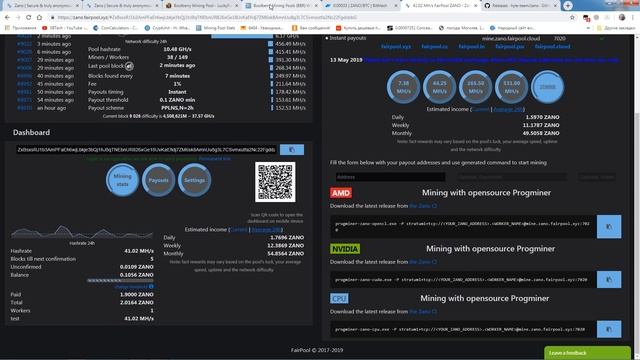Click the Leave a feedback button
This screenshot has width=640, height=360.
coord(587,353)
